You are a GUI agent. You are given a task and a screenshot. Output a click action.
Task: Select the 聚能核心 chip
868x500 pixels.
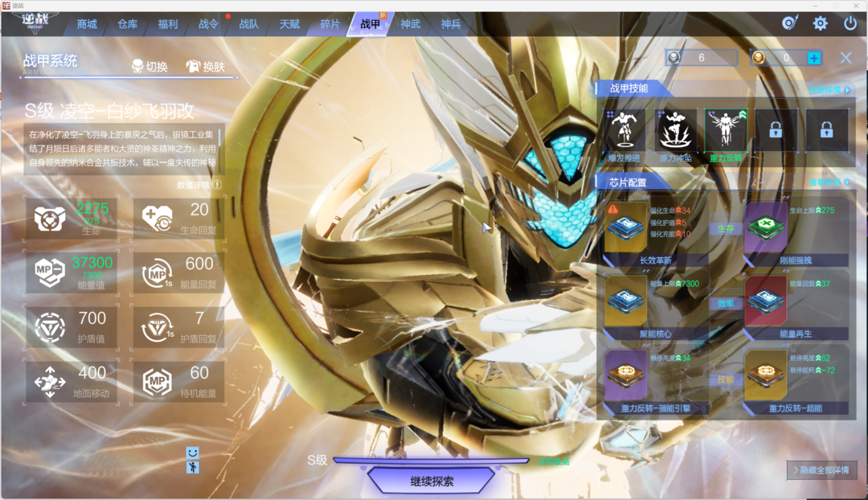click(625, 301)
